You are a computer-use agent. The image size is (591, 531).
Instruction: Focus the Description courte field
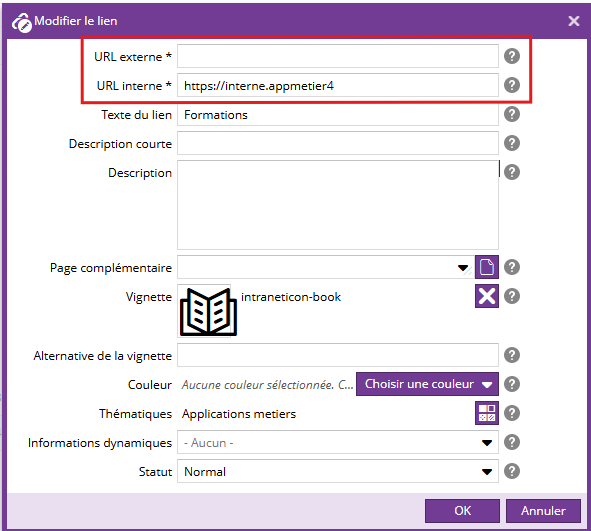[338, 143]
